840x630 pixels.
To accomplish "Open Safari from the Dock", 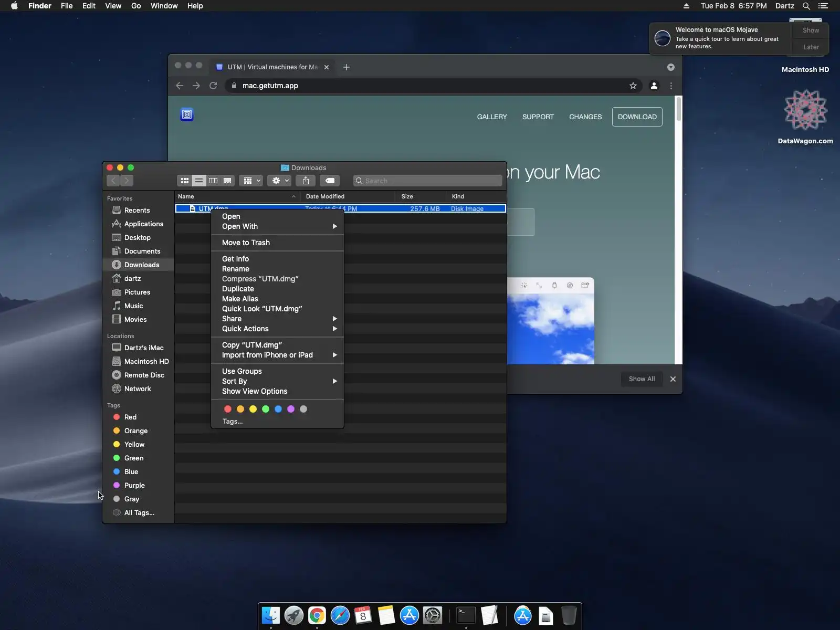I will [340, 615].
